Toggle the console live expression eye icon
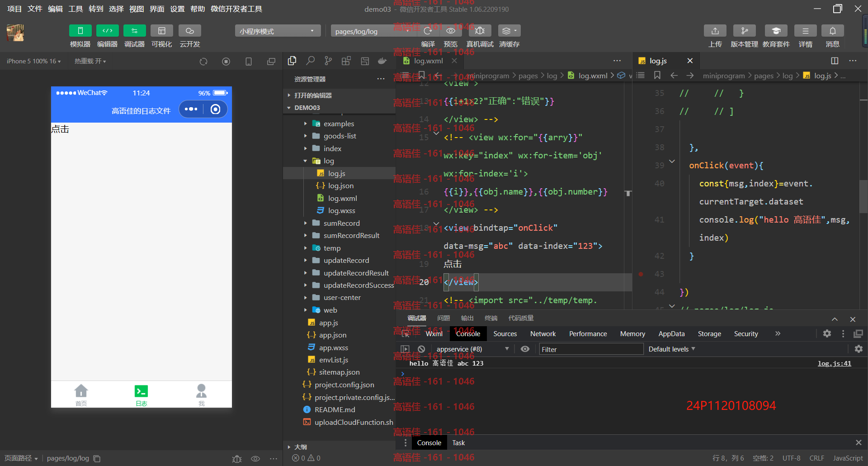Image resolution: width=868 pixels, height=466 pixels. [525, 349]
